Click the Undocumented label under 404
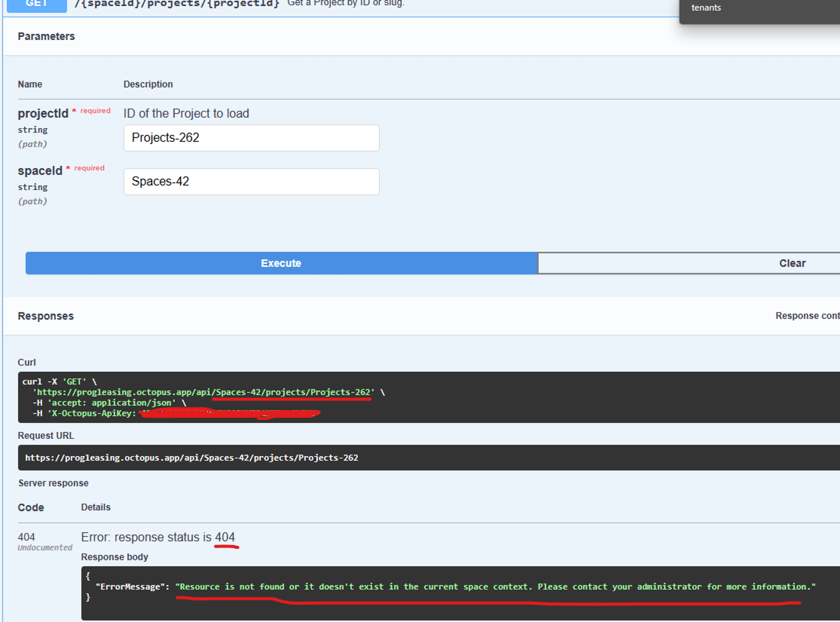The width and height of the screenshot is (840, 622). tap(44, 547)
